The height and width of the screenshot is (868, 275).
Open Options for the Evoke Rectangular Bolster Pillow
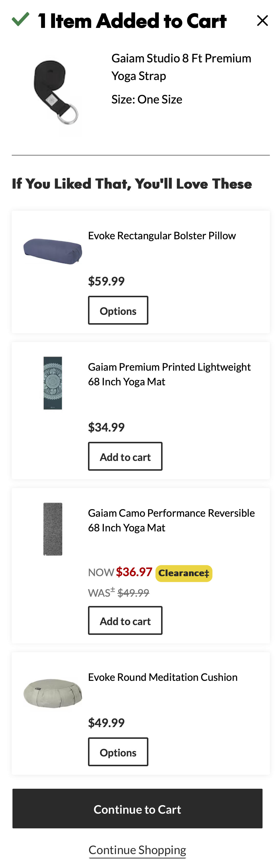coord(118,310)
